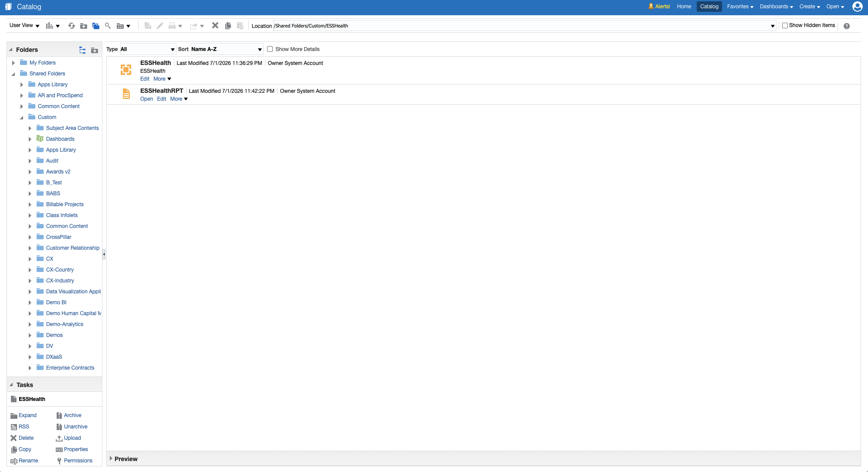Open the Sort Name A-Z dropdown
868x472 pixels.
227,49
